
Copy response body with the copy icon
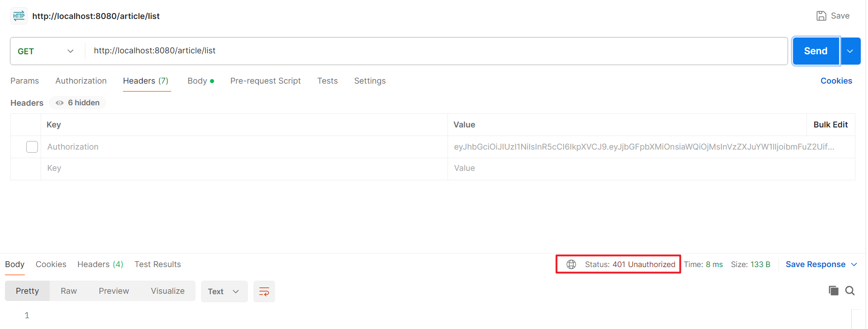pyautogui.click(x=833, y=291)
